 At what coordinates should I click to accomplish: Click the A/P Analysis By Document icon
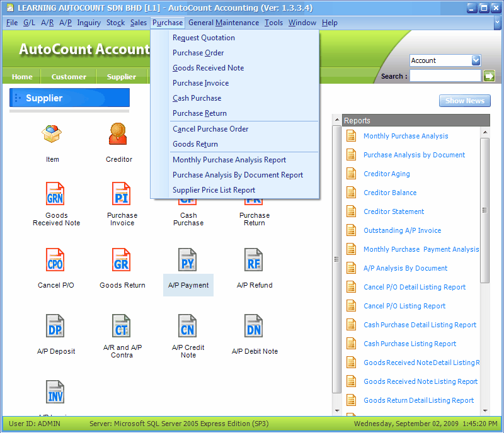click(351, 268)
